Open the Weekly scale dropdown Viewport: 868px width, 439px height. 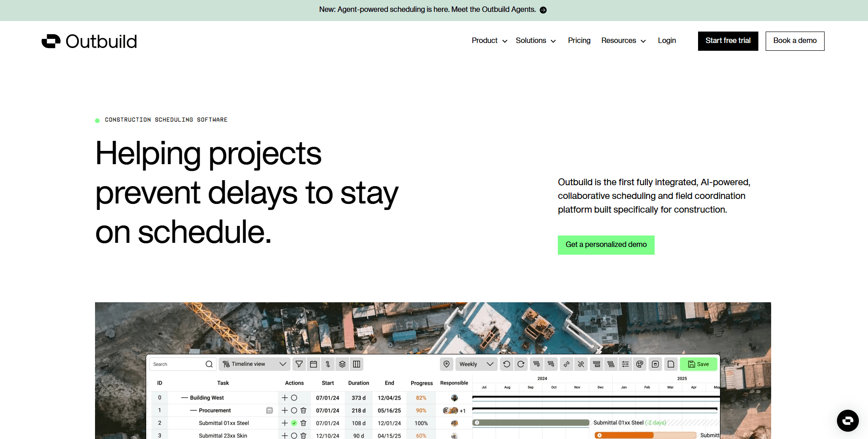click(476, 364)
